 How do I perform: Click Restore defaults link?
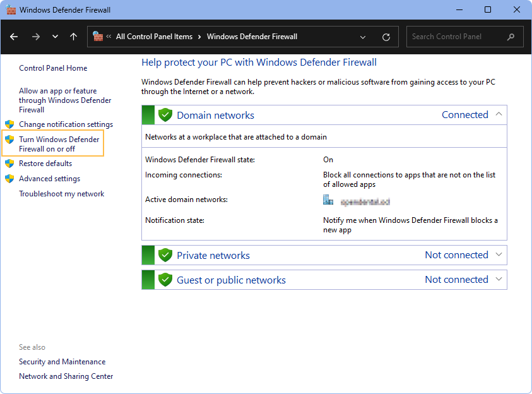pyautogui.click(x=45, y=164)
